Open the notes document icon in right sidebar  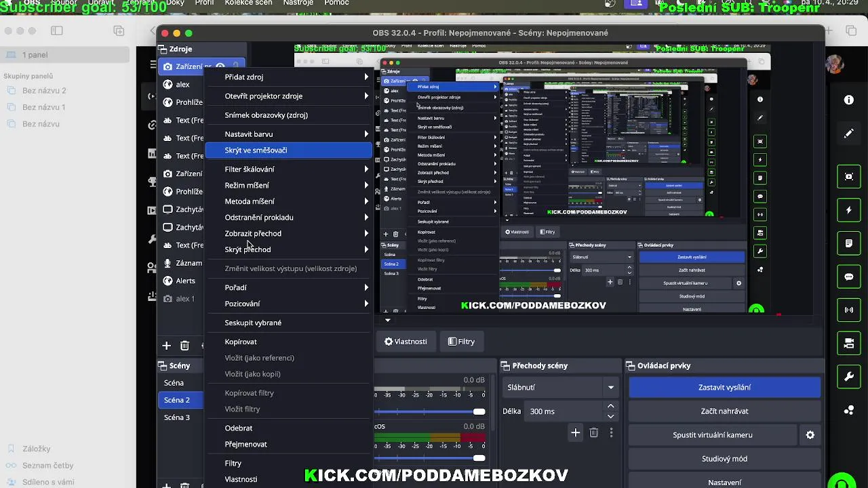848,243
